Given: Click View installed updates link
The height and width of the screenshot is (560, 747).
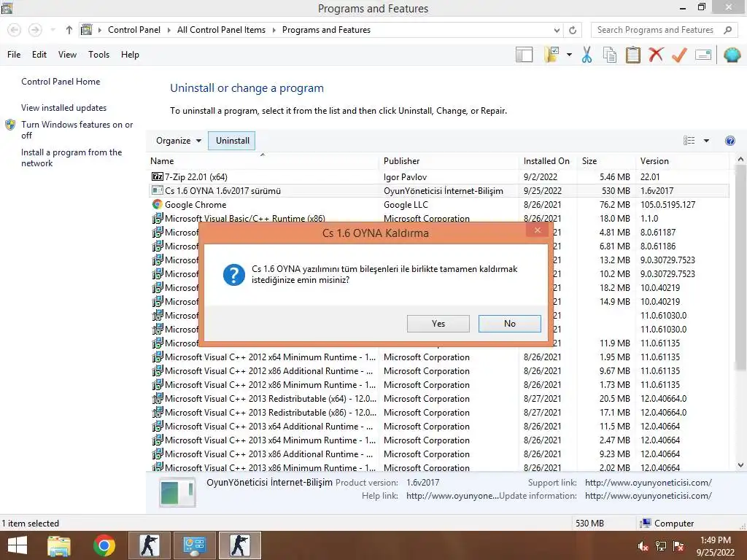Looking at the screenshot, I should click(x=64, y=108).
